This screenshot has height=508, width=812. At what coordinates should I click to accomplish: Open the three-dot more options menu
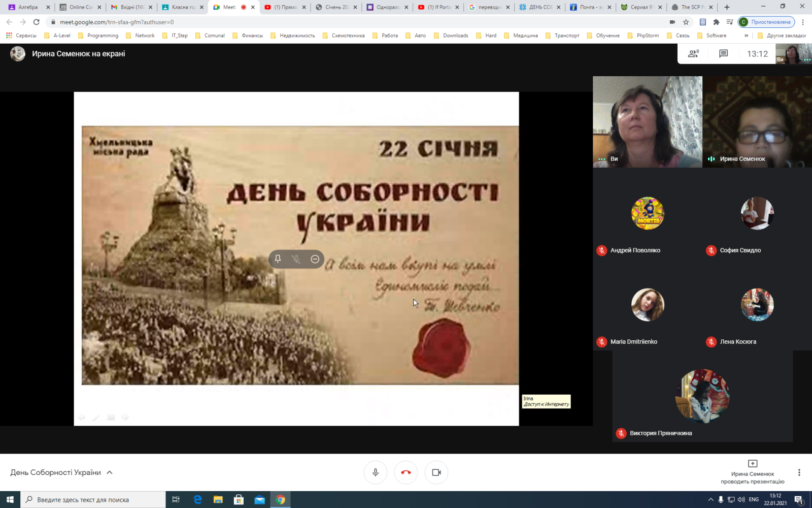[799, 472]
